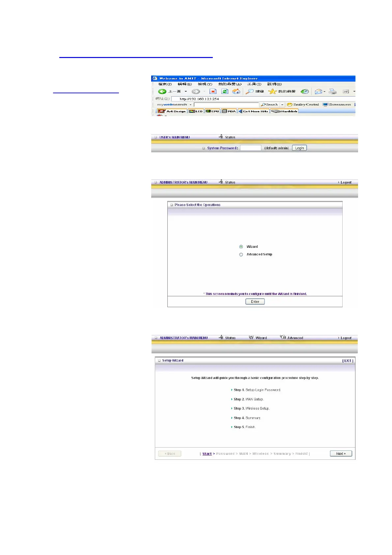
Task: Open the 編輯(E) Edit menu
Action: (184, 84)
